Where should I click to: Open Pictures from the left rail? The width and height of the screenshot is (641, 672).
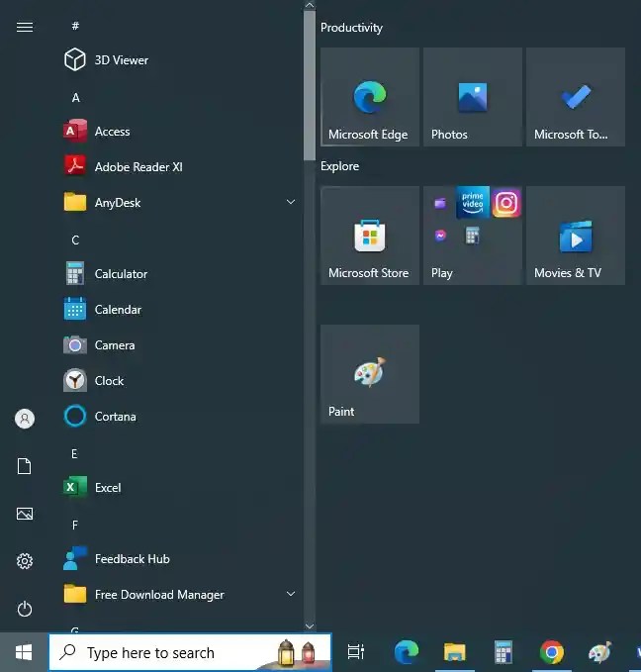(25, 514)
